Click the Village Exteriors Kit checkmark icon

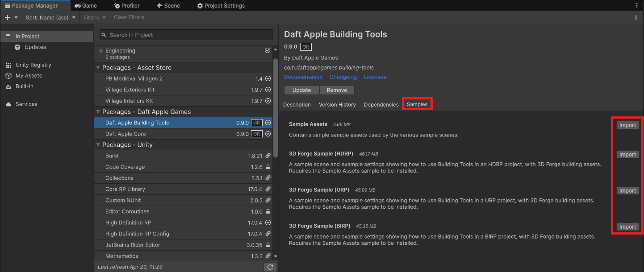[268, 90]
